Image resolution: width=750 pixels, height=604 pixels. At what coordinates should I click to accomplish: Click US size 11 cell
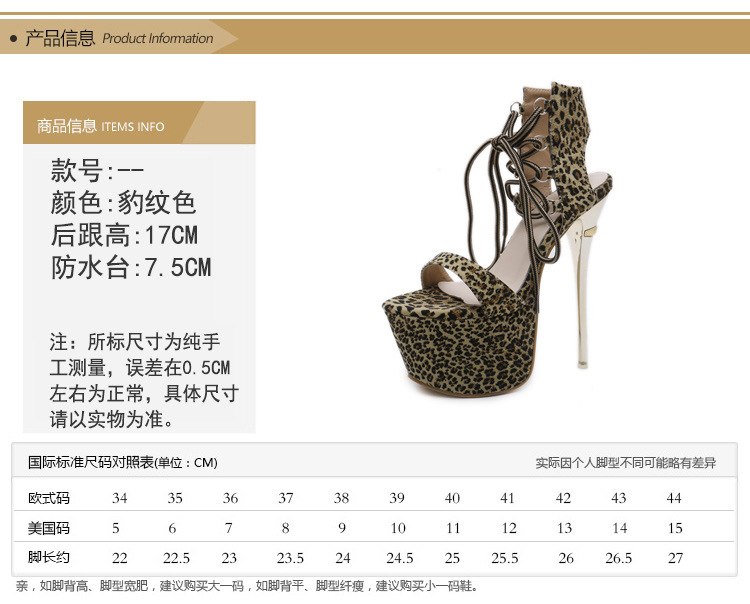pyautogui.click(x=453, y=528)
